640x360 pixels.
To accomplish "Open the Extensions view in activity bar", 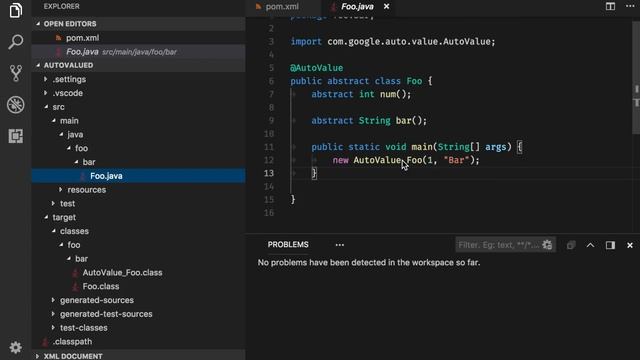I will pyautogui.click(x=16, y=136).
